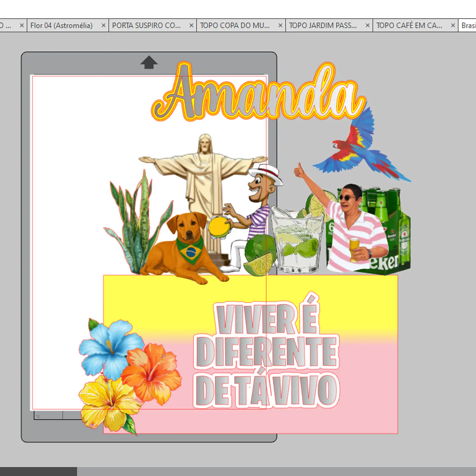Switch to the TOPO COPA DO MU... tab
Viewport: 476px width, 476px height.
click(x=235, y=25)
